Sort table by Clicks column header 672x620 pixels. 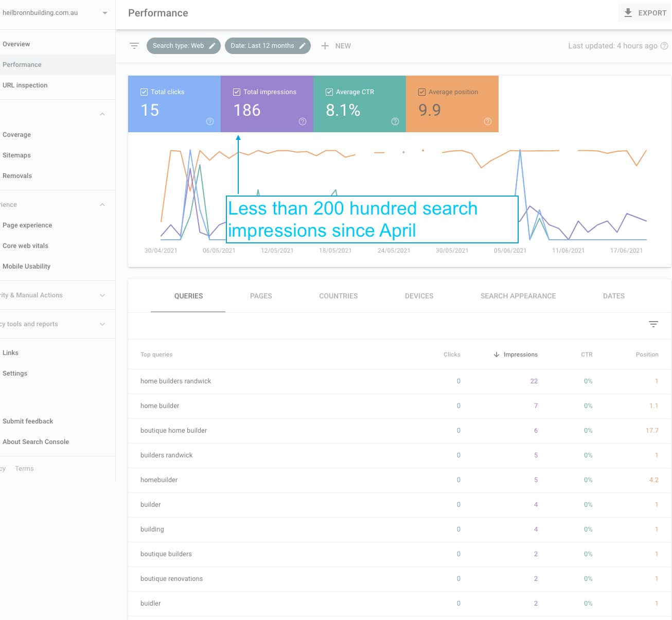[452, 355]
